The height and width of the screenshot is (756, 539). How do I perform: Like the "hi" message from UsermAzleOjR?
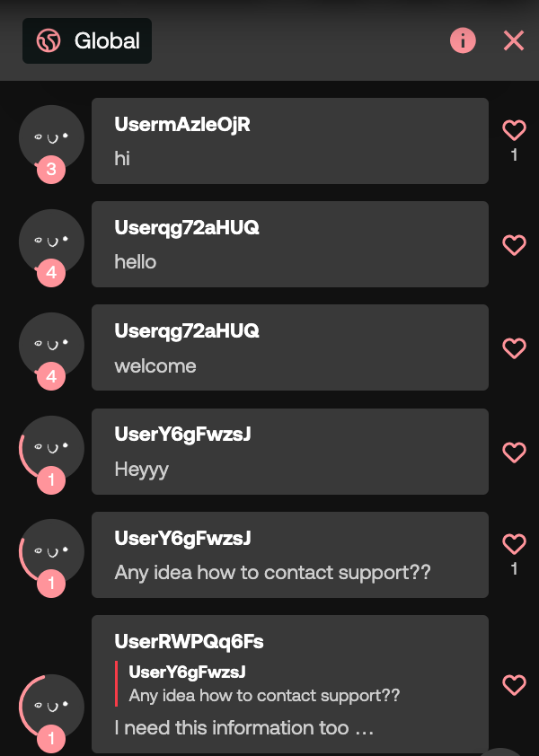tap(514, 130)
